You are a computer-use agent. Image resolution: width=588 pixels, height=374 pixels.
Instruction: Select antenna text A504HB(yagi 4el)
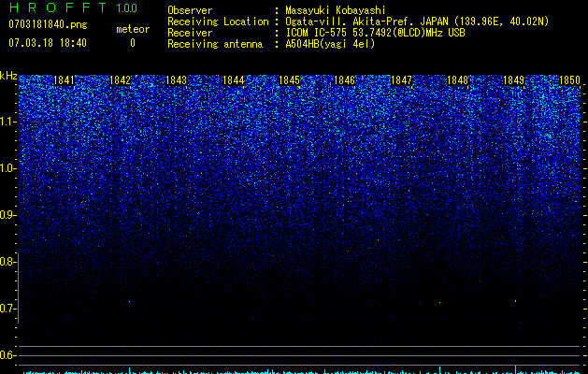(330, 44)
